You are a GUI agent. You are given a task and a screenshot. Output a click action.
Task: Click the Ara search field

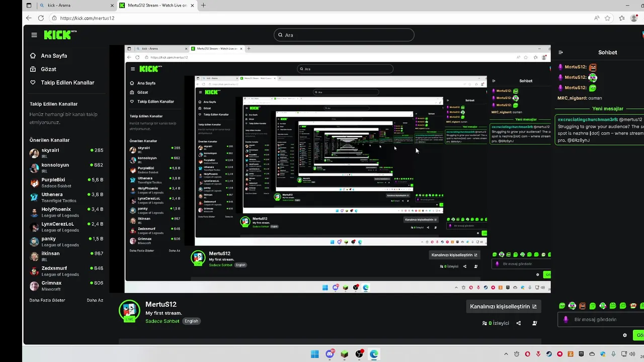pyautogui.click(x=344, y=35)
